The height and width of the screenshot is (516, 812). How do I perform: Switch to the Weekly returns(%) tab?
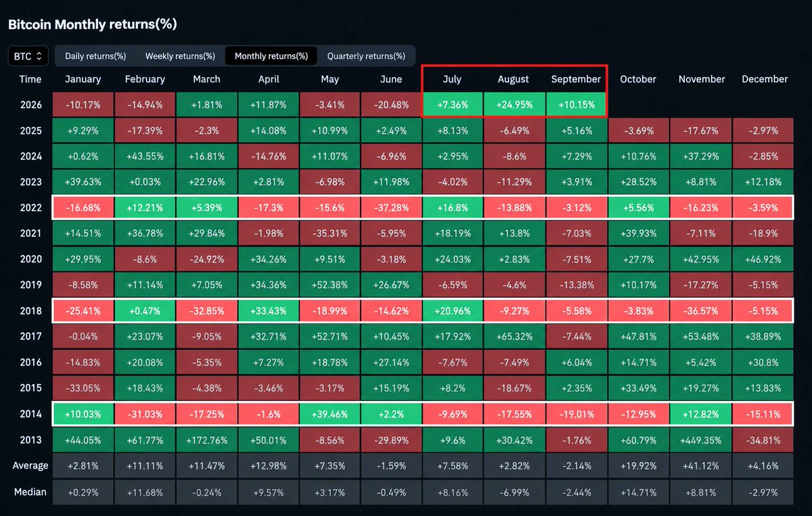click(180, 56)
